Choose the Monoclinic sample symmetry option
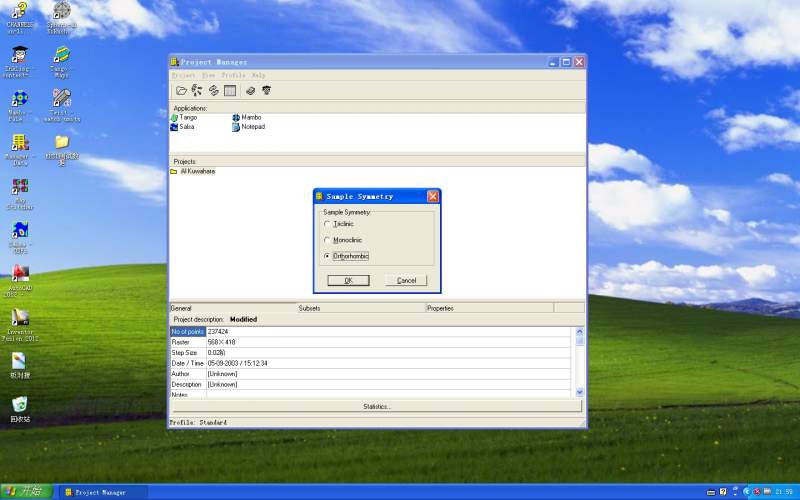The width and height of the screenshot is (800, 500). (x=343, y=240)
